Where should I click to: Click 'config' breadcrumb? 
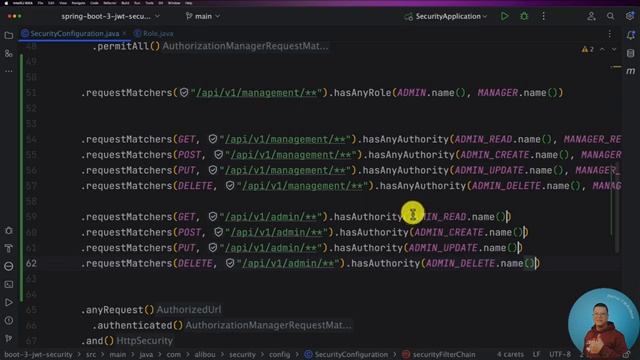[280, 354]
